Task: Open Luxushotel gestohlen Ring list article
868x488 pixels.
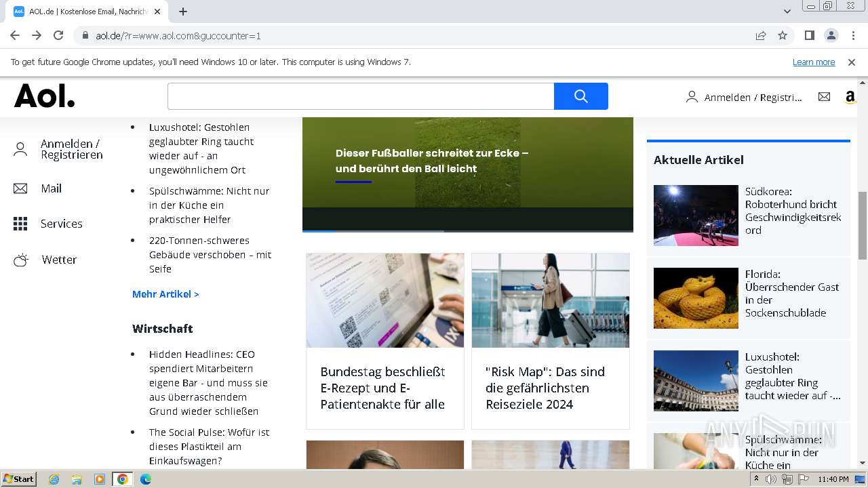Action: coord(201,148)
